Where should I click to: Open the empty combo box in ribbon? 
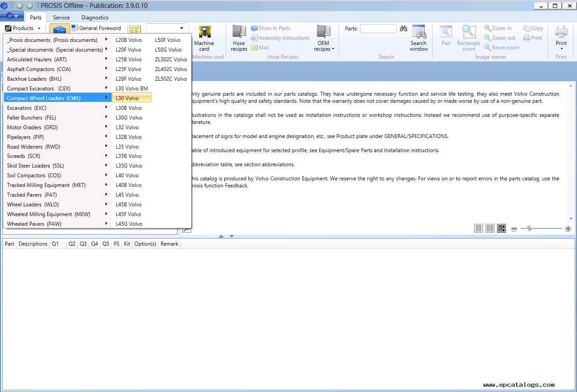point(166,28)
